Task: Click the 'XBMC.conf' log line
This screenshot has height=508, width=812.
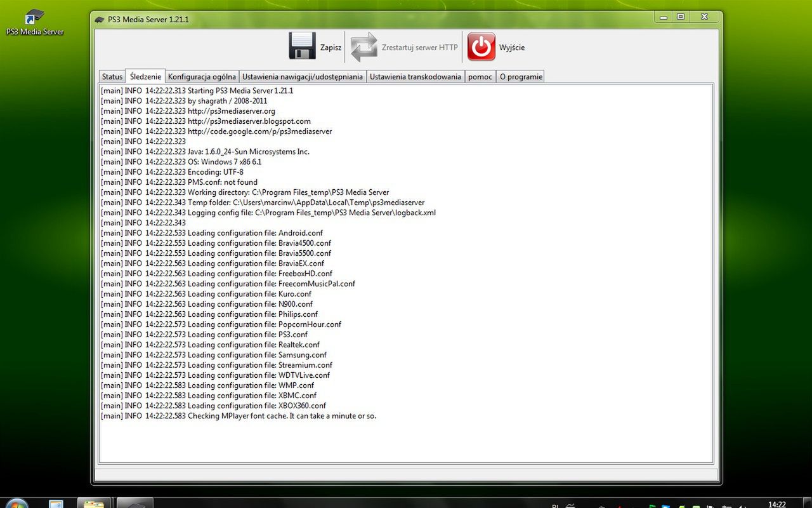Action: pyautogui.click(x=209, y=396)
